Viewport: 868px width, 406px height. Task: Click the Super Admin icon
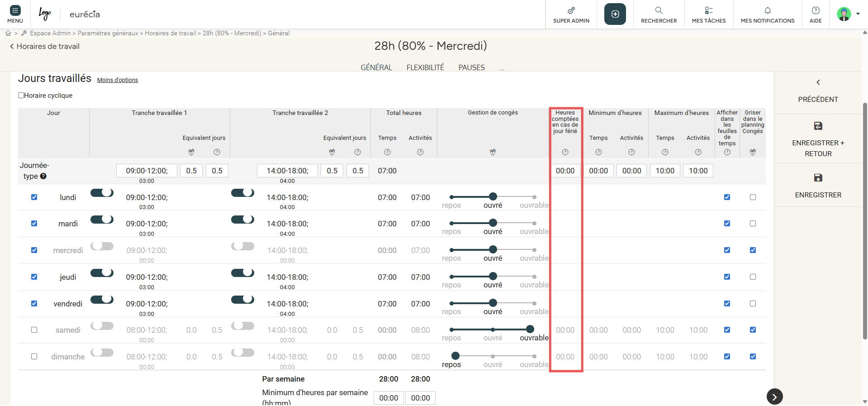coord(571,10)
